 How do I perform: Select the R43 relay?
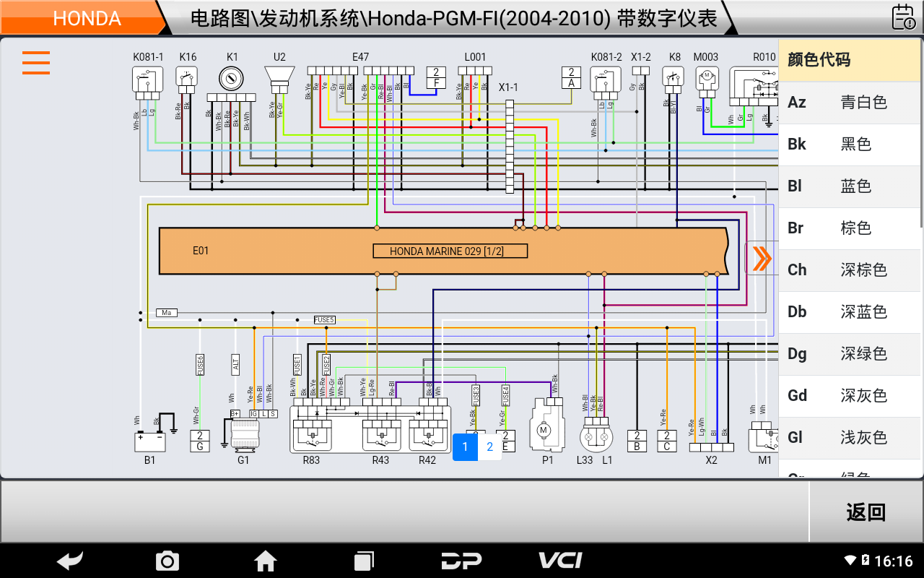point(382,436)
